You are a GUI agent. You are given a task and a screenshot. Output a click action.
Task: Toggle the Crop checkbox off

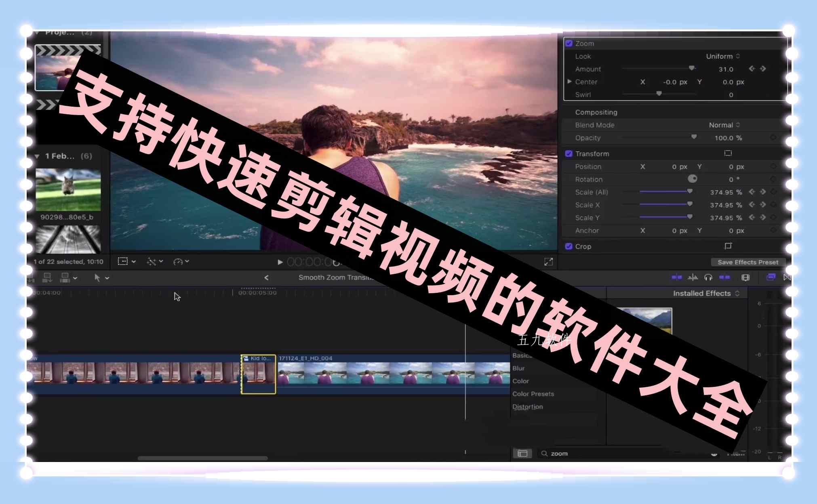coord(569,246)
